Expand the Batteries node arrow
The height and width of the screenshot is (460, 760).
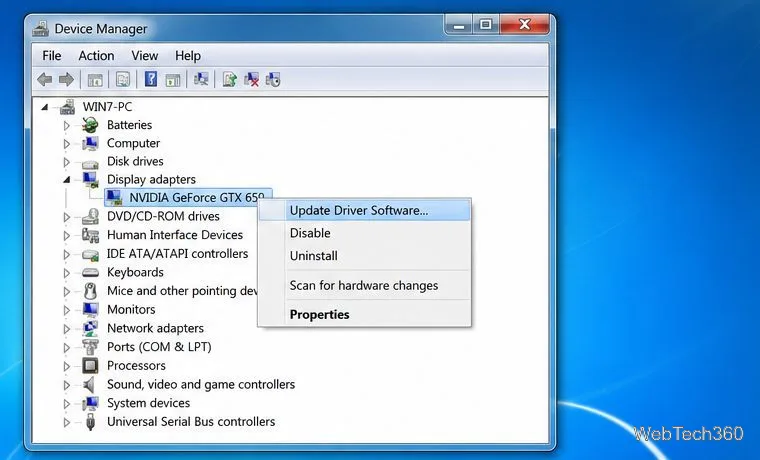[67, 126]
